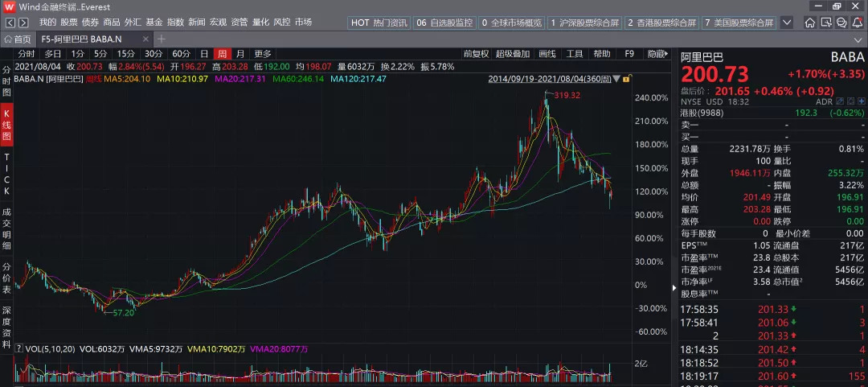Open the date range dropdown triangle
The image size is (868, 387).
click(616, 79)
